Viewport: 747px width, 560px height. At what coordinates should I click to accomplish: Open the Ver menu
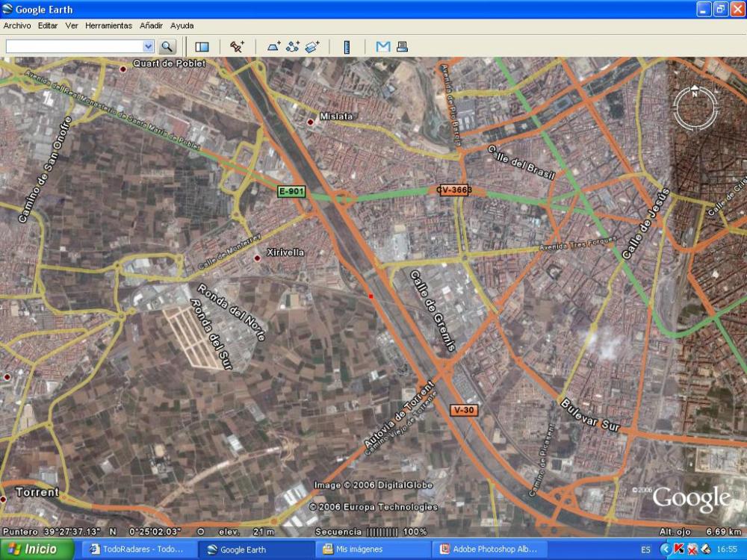point(72,25)
